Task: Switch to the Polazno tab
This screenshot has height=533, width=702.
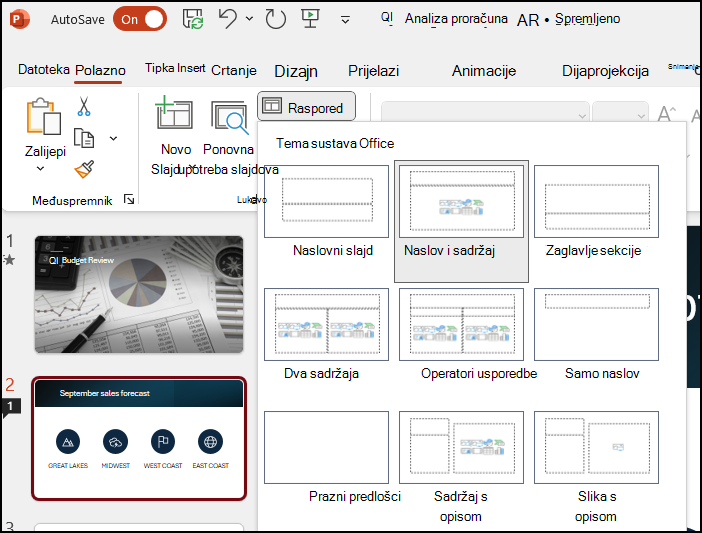Action: click(100, 70)
